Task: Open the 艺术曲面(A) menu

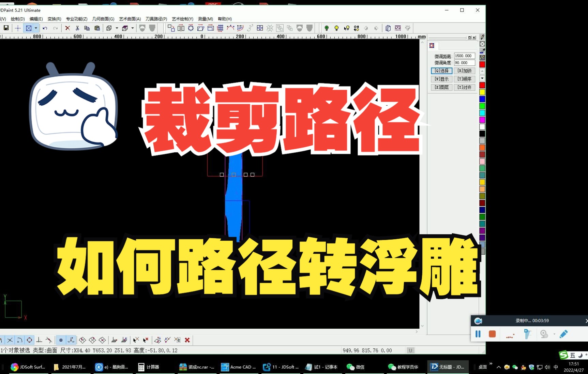Action: pyautogui.click(x=130, y=19)
